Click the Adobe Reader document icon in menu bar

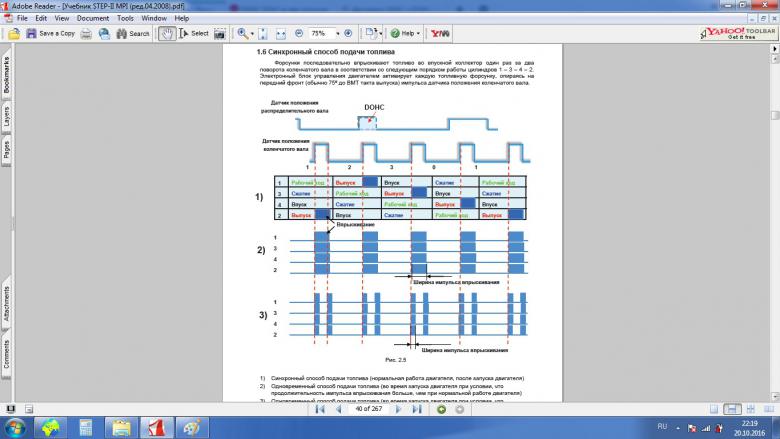point(8,18)
